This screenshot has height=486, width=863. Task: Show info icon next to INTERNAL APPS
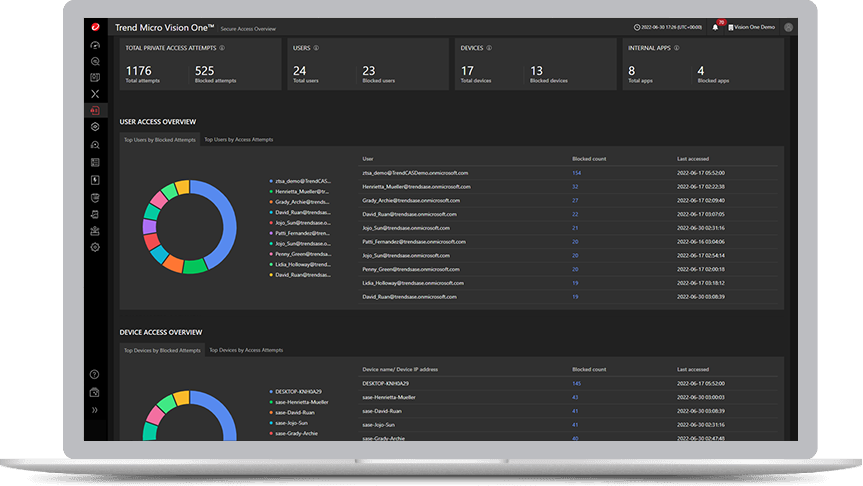coord(677,48)
